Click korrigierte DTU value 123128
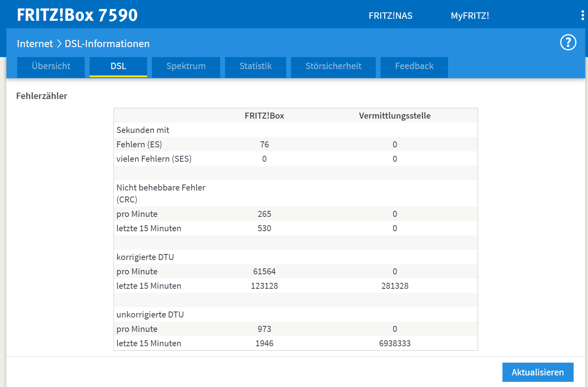The height and width of the screenshot is (387, 588). click(x=264, y=286)
